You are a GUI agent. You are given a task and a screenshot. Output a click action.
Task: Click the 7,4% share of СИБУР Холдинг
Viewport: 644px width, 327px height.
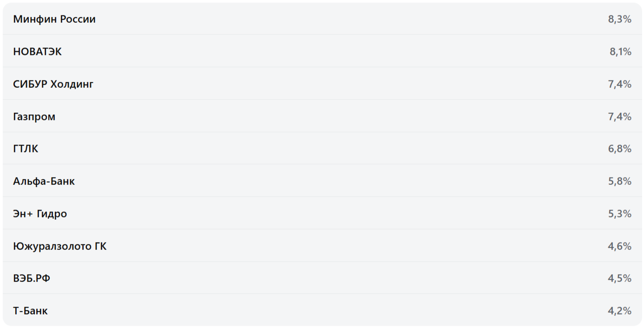[x=619, y=84]
